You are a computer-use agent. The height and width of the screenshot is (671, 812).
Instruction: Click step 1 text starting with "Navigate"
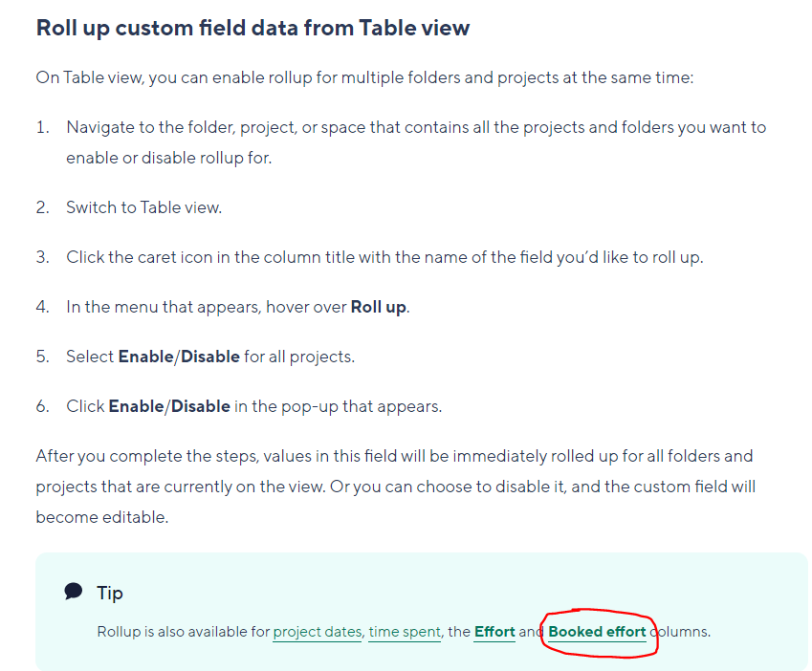[415, 127]
